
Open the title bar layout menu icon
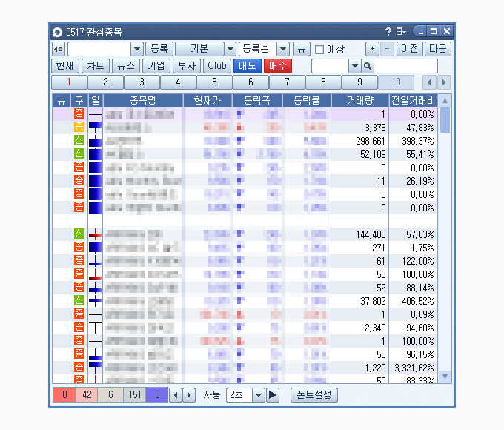(401, 32)
